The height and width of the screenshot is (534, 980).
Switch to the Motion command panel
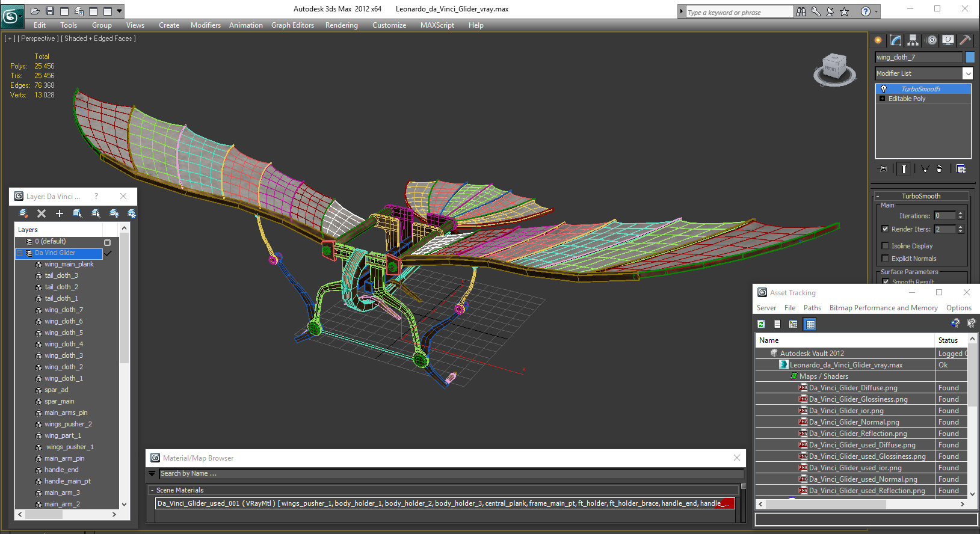tap(931, 40)
